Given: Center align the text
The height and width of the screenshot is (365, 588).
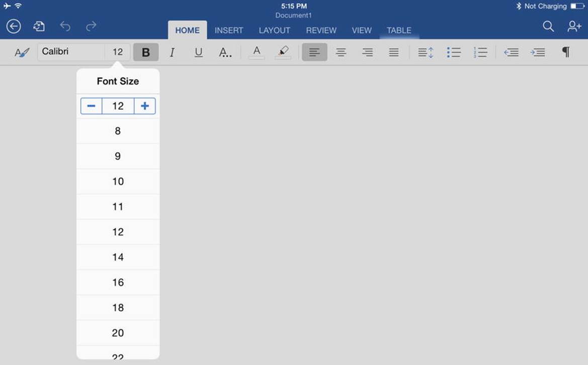Looking at the screenshot, I should [341, 52].
